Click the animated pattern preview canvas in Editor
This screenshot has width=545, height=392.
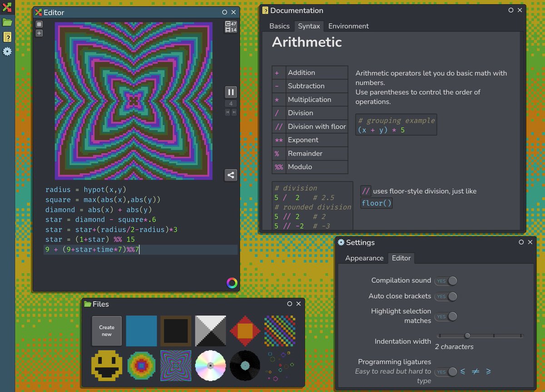134,101
